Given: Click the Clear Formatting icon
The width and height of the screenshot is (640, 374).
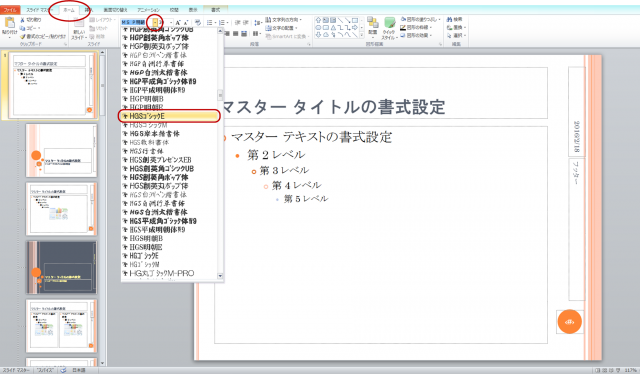Looking at the screenshot, I should pyautogui.click(x=198, y=22).
